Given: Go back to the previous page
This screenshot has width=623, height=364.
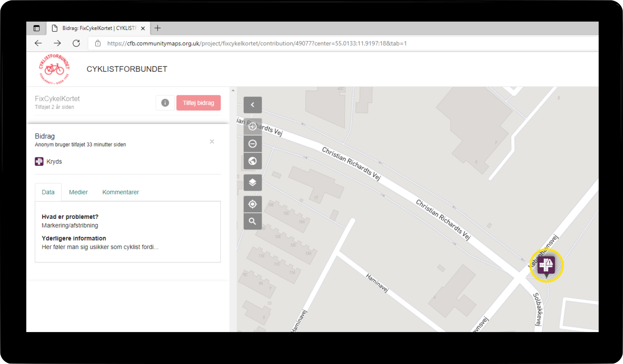Looking at the screenshot, I should tap(38, 44).
